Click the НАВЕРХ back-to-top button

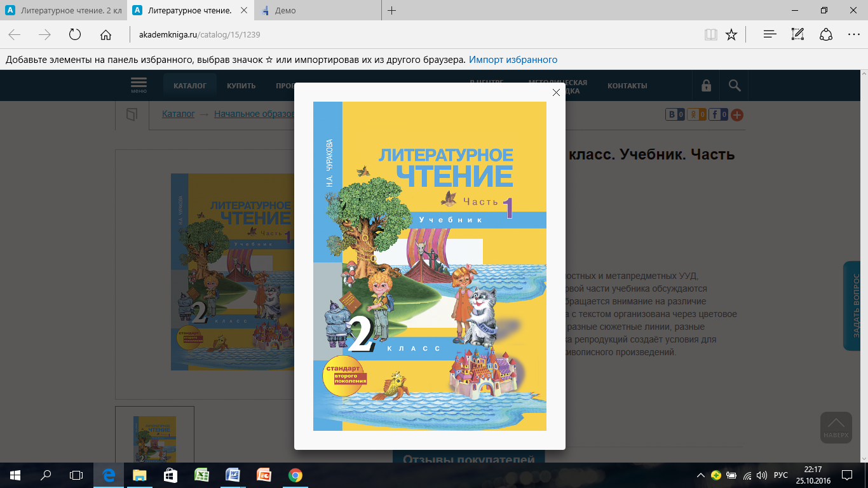click(836, 428)
